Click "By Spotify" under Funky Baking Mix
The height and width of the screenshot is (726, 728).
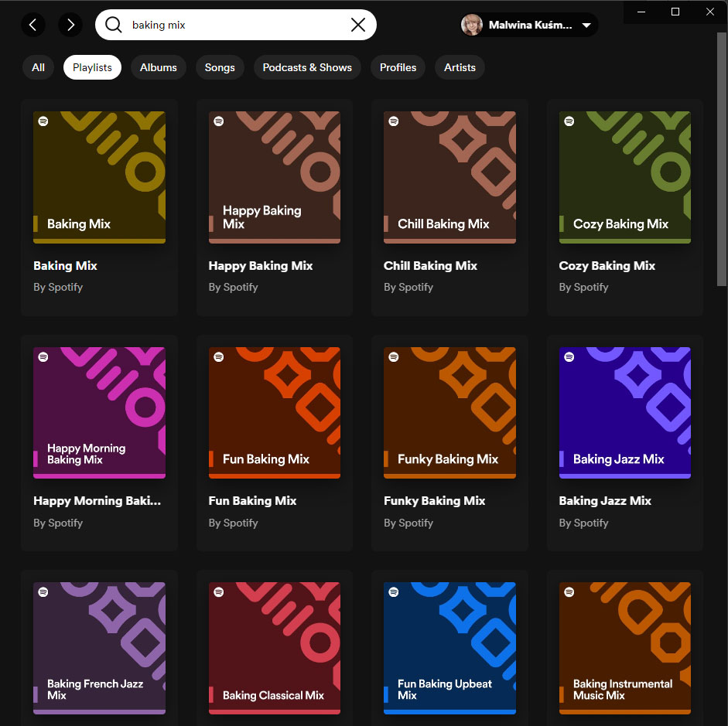(x=408, y=523)
